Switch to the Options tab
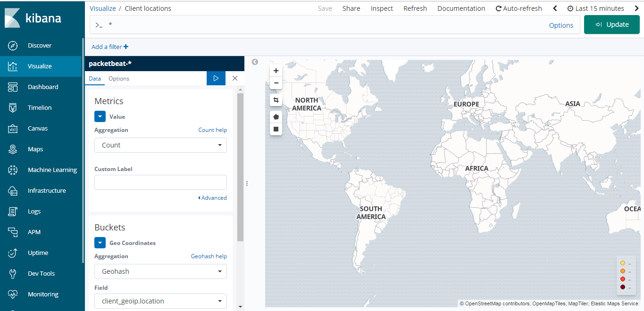The image size is (644, 311). click(119, 79)
